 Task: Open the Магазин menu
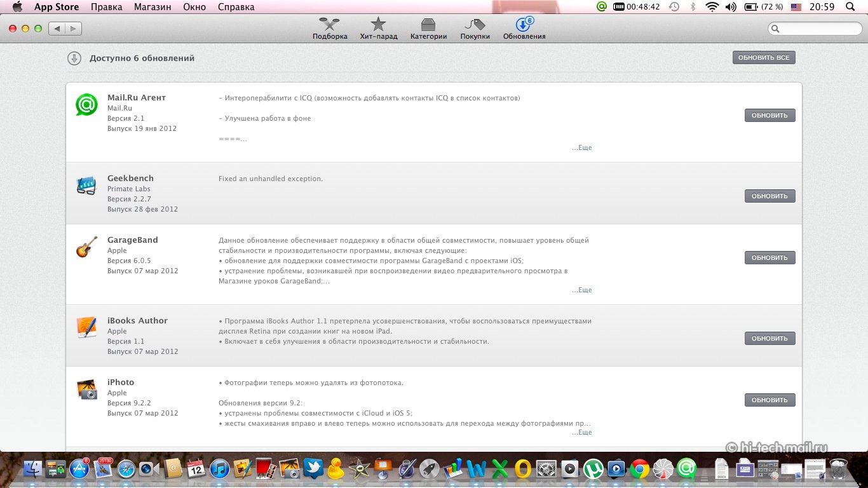pyautogui.click(x=153, y=7)
